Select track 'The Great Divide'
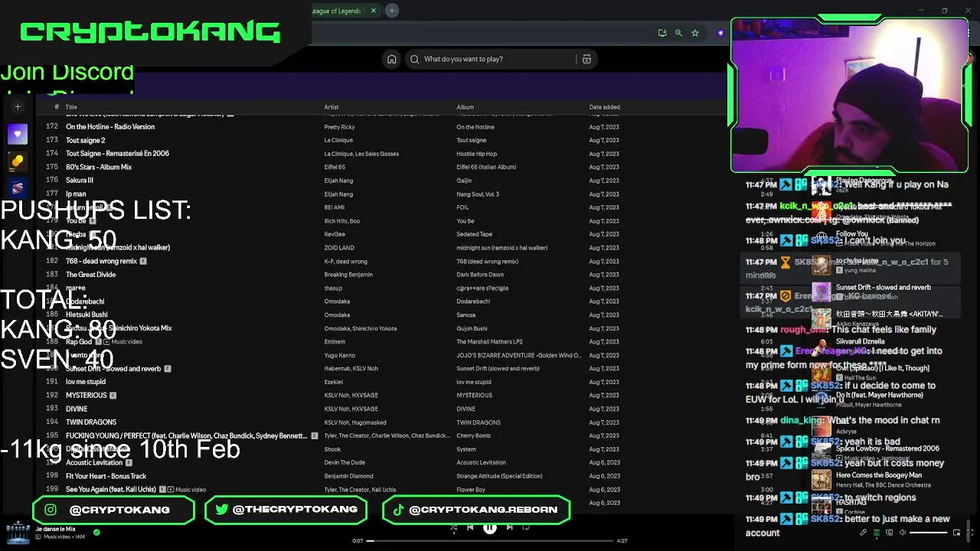The height and width of the screenshot is (551, 980). click(x=91, y=275)
